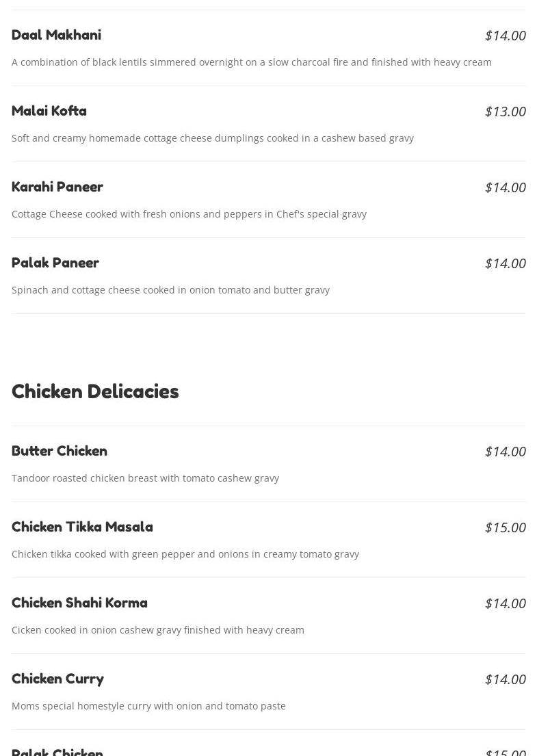Click the Daal Makhani black lentils description
This screenshot has height=756, width=537.
pyautogui.click(x=252, y=62)
